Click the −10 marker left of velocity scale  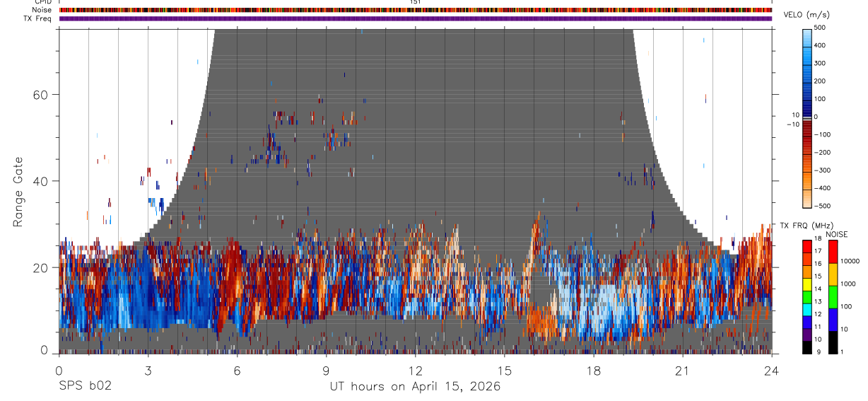point(792,124)
